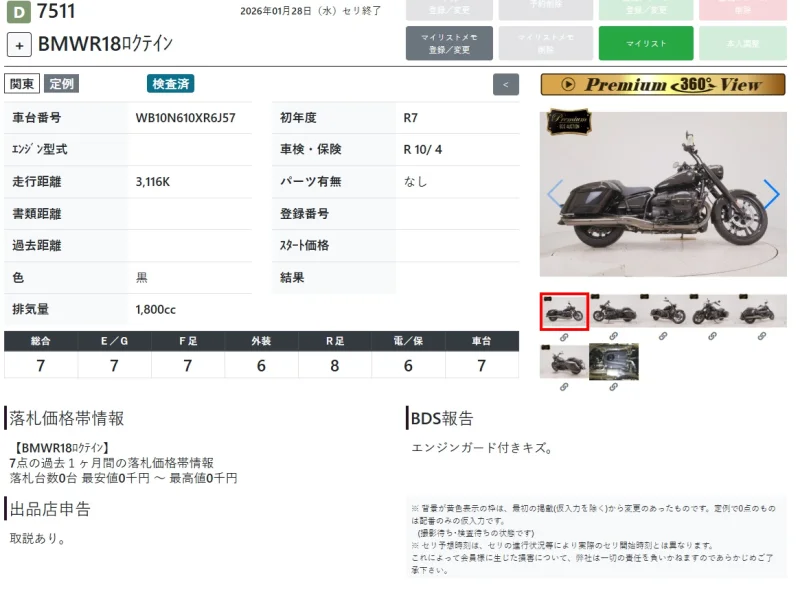
Task: Open マイリストメモ 登録/変更 button
Action: pyautogui.click(x=449, y=43)
